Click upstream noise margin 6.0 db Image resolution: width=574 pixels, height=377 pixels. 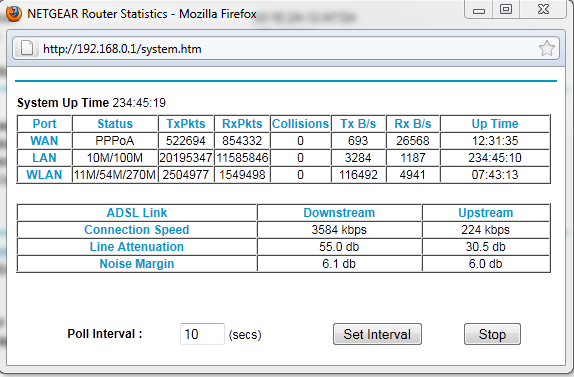click(485, 264)
